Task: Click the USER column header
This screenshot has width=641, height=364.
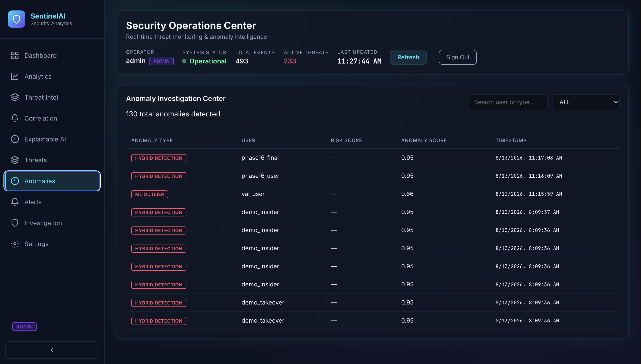Action: pyautogui.click(x=248, y=141)
